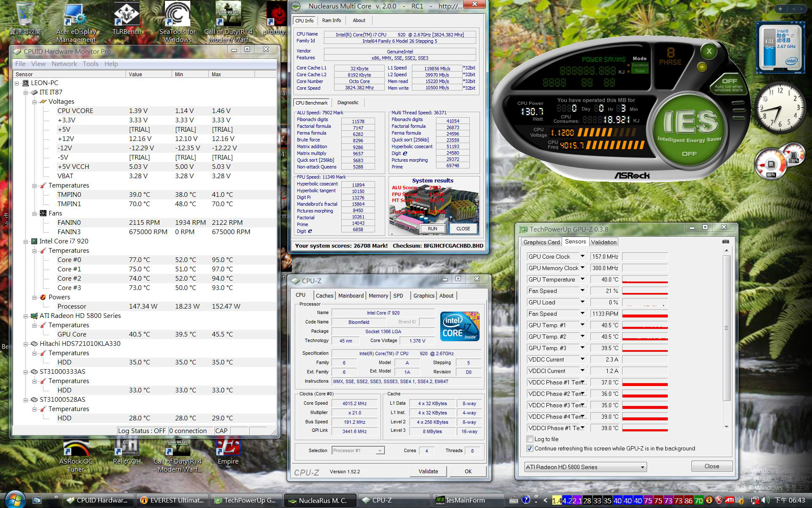Click the Intel Core i7 inside logo in CPU-Z
The width and height of the screenshot is (812, 508).
tap(460, 326)
